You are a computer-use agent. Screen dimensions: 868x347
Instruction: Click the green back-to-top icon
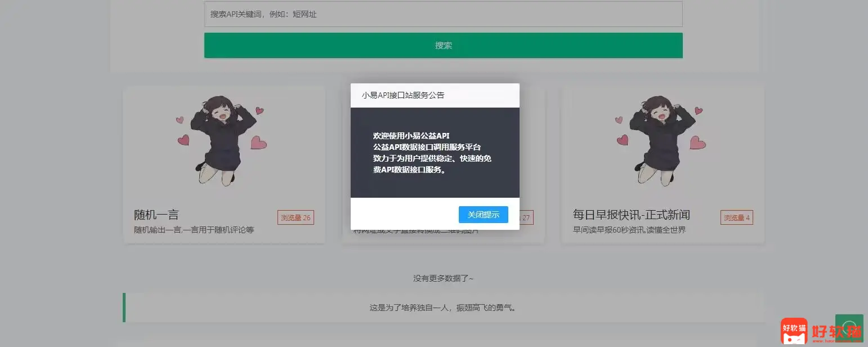(x=849, y=327)
